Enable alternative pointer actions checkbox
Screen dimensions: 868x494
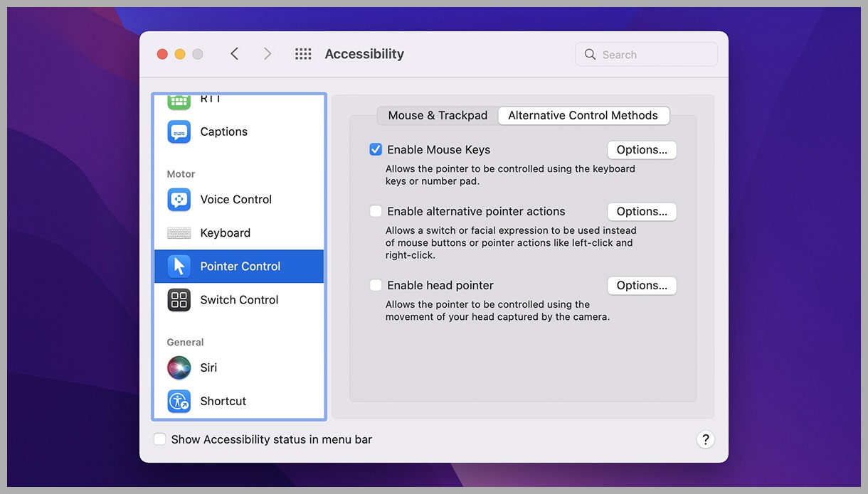376,211
